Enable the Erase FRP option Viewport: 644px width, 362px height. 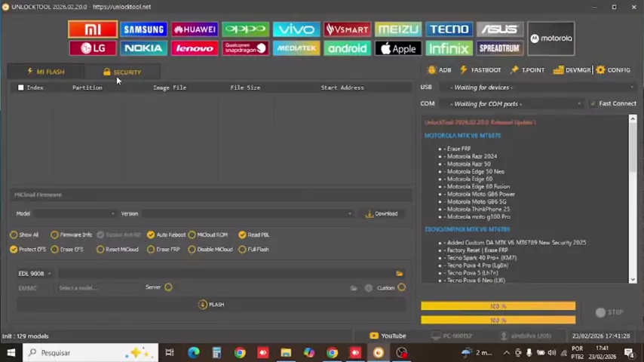[x=151, y=249]
